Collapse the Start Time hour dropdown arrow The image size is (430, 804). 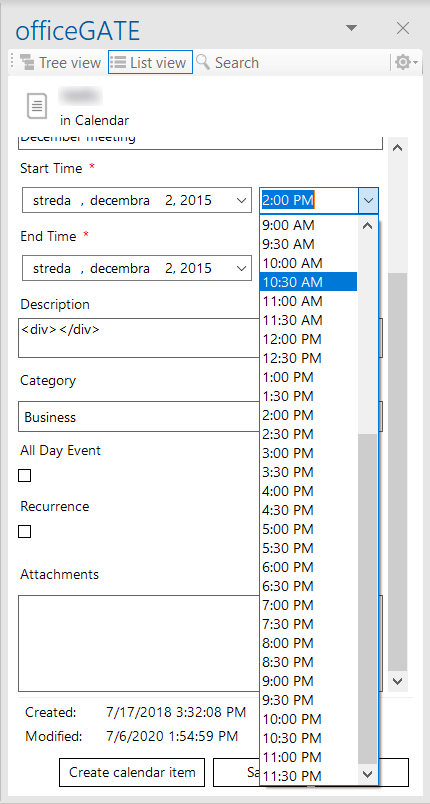(368, 200)
